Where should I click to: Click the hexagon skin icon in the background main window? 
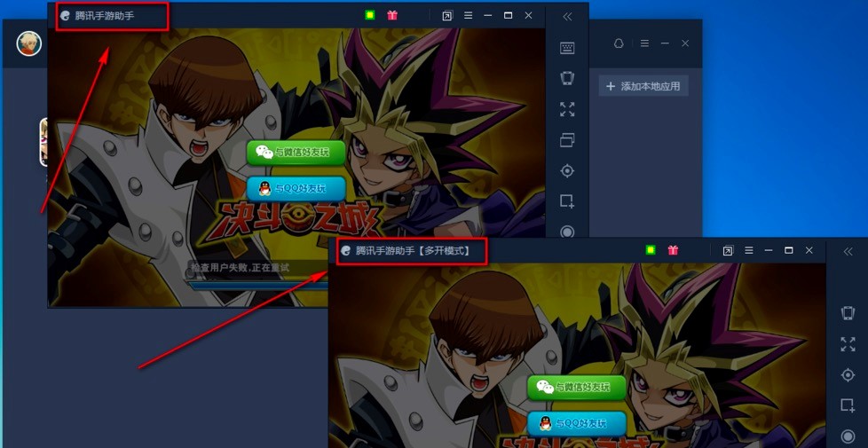pos(619,43)
